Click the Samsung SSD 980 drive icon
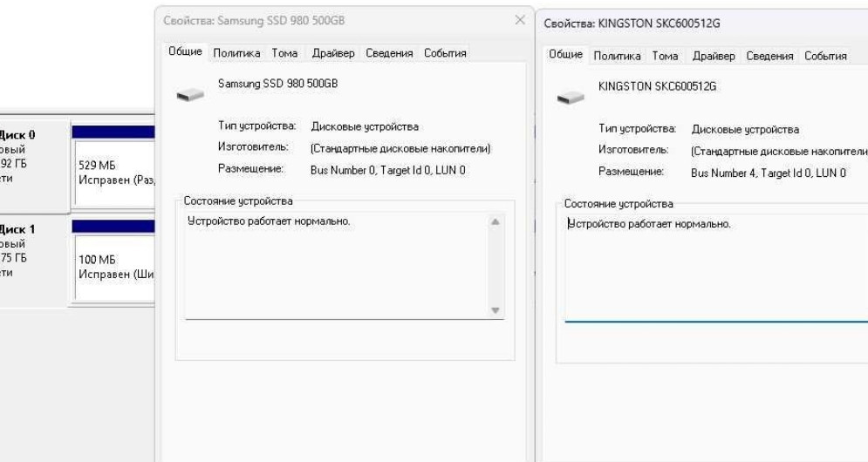 (x=190, y=95)
